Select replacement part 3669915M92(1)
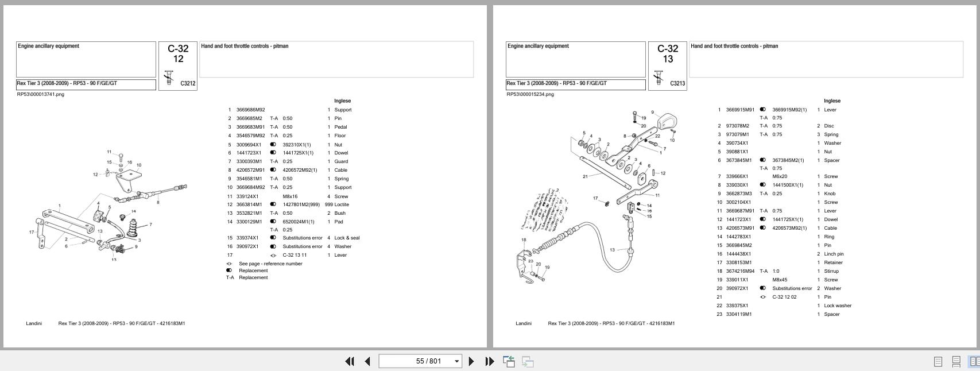980x371 pixels. (x=789, y=110)
